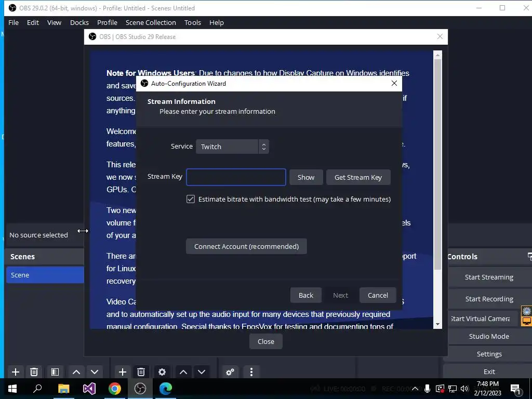Click Exit in Controls dock
The image size is (532, 399).
click(489, 371)
